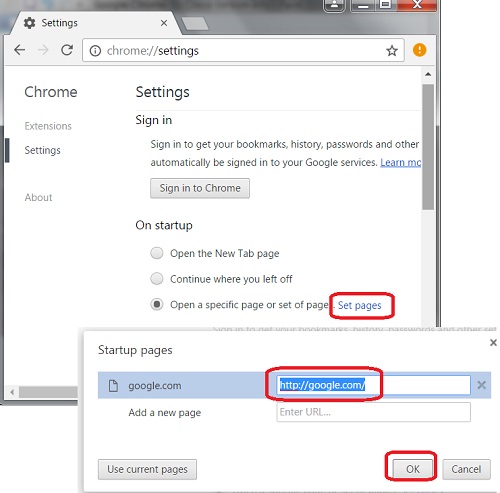Viewport: 500px width, 493px height.
Task: Open the Learn more link
Action: 401,162
